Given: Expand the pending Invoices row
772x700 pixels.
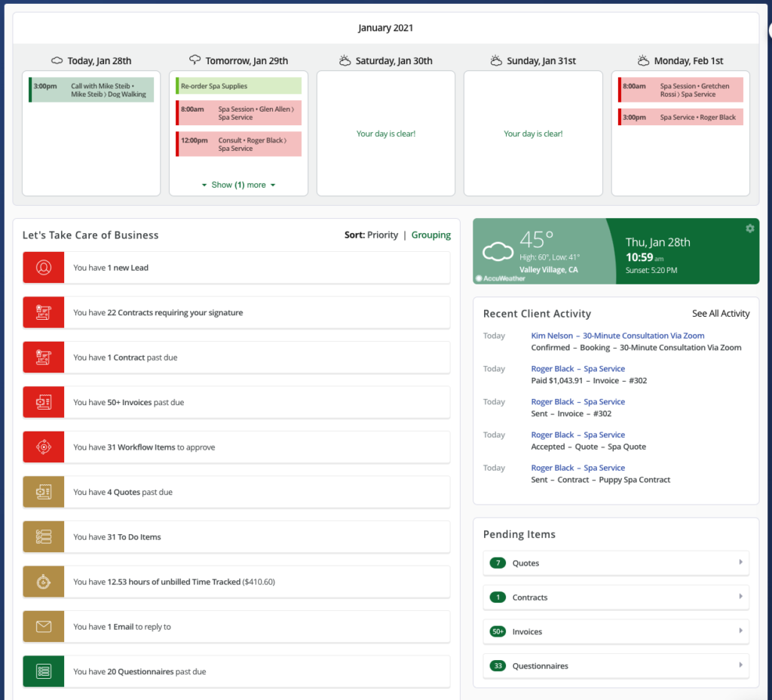Looking at the screenshot, I should (616, 631).
